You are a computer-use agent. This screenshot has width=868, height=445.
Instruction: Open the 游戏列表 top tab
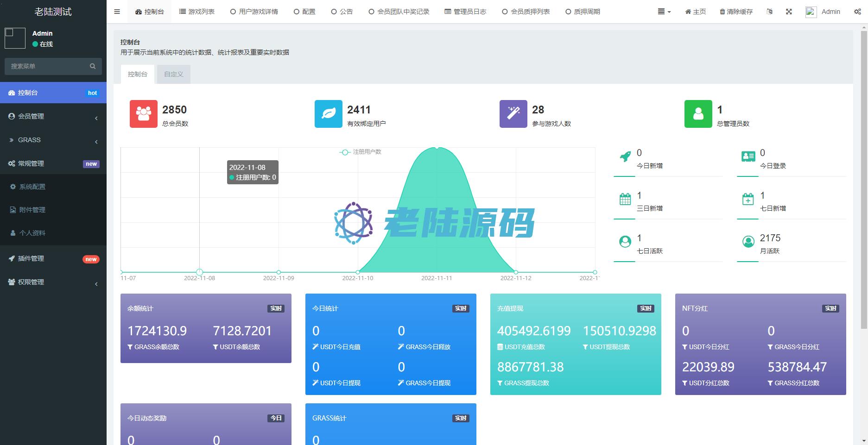(x=197, y=12)
